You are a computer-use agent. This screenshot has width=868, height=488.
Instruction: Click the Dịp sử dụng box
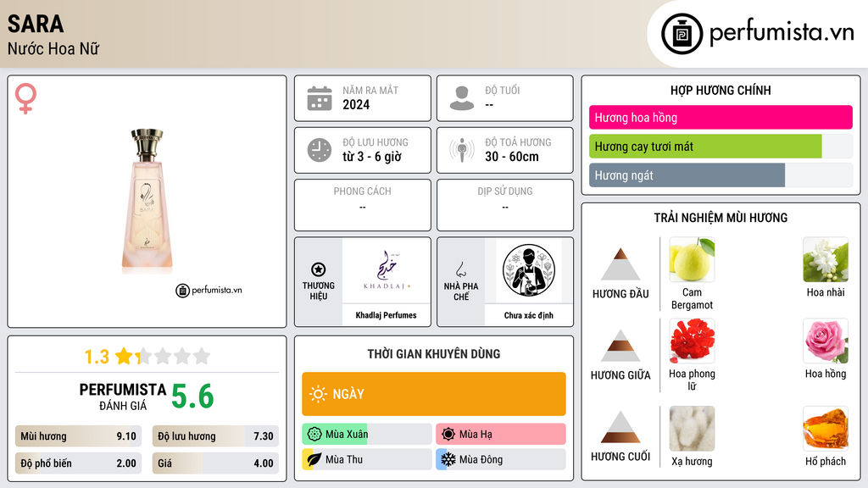(x=505, y=205)
